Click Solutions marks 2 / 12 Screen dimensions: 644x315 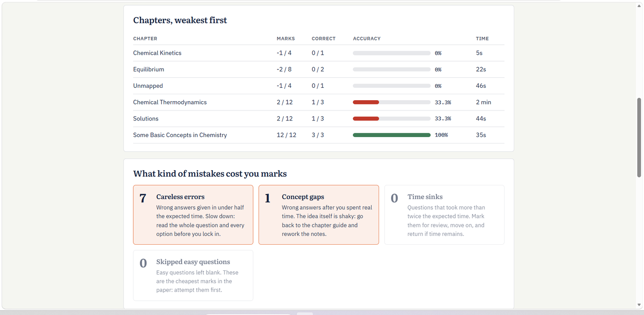pos(285,119)
